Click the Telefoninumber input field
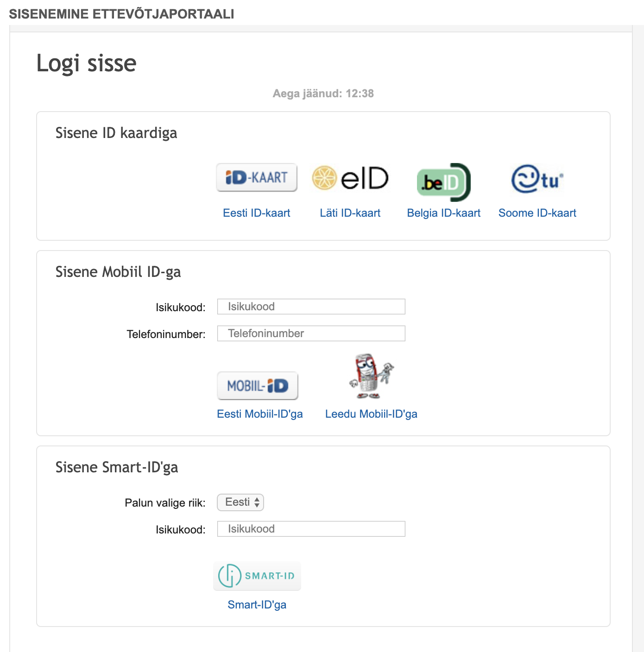 [x=311, y=333]
